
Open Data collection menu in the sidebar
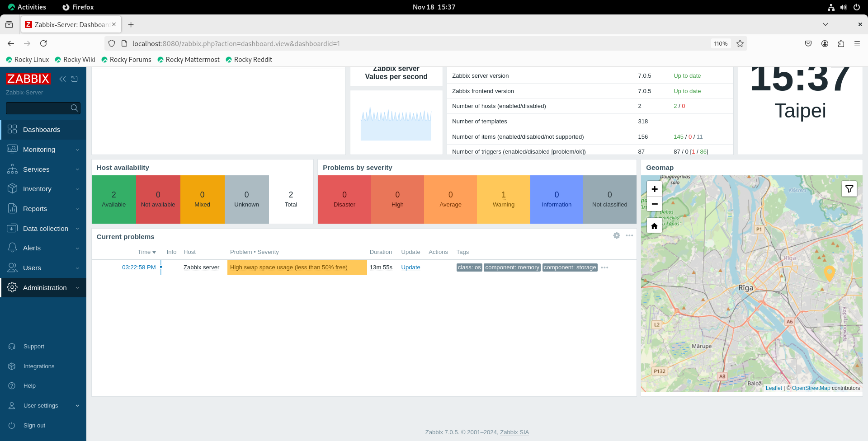tap(43, 229)
